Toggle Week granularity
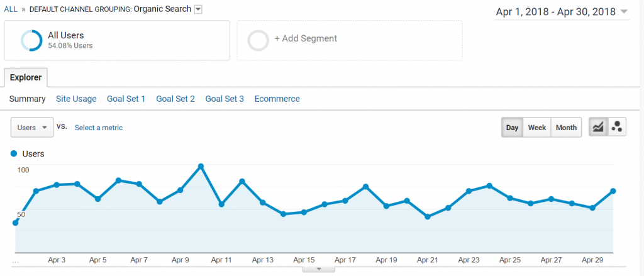Screen dimensions: 644x276 537,128
